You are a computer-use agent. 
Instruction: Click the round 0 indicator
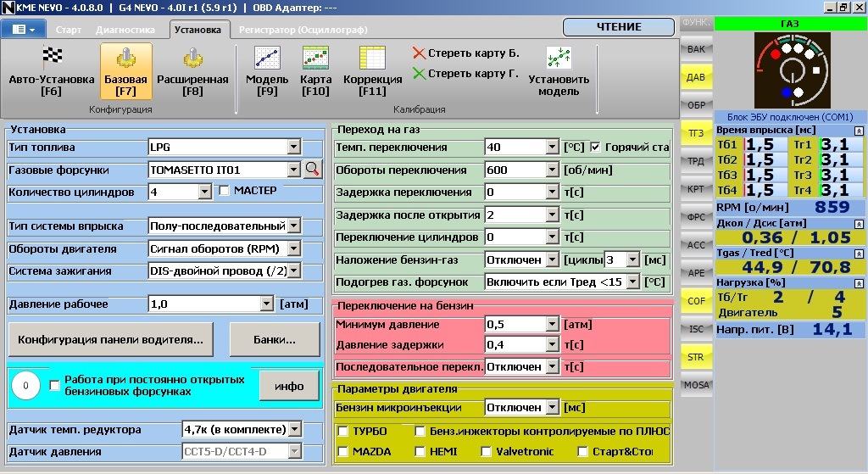(25, 386)
